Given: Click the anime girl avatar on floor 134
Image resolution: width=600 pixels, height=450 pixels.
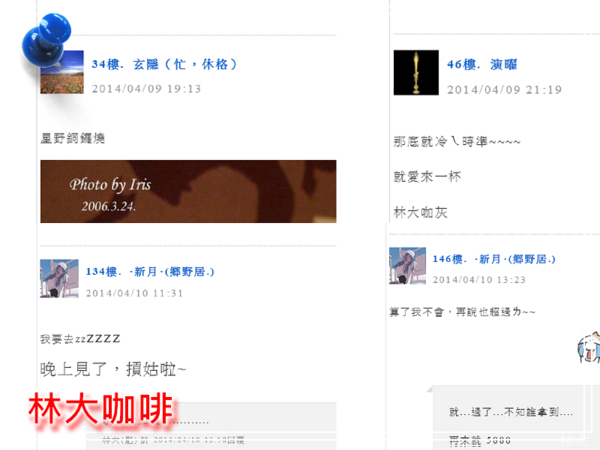Looking at the screenshot, I should click(x=59, y=279).
